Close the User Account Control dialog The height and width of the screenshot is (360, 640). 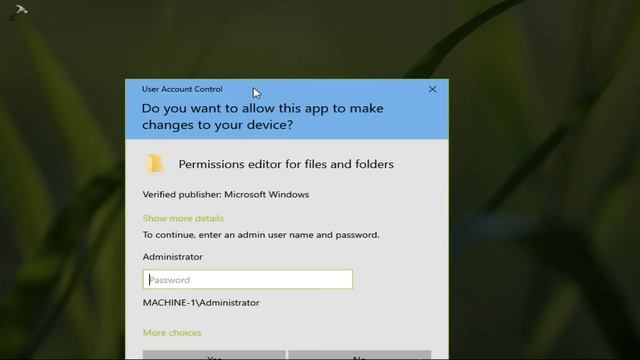(432, 89)
